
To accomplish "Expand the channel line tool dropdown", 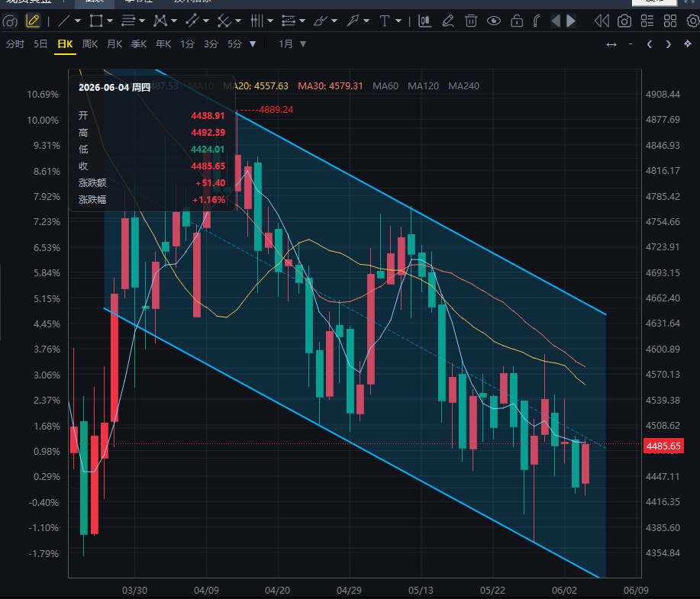I will pyautogui.click(x=206, y=21).
